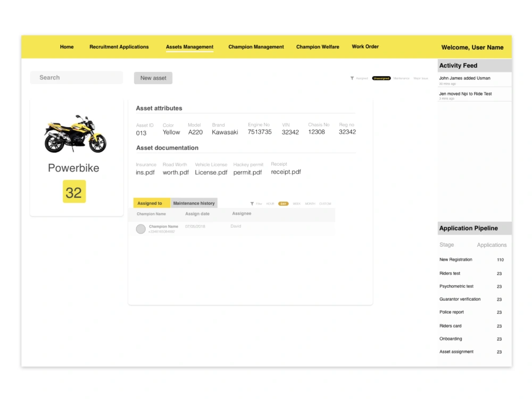
Task: Open License.pdf vehicle license
Action: coord(211,172)
